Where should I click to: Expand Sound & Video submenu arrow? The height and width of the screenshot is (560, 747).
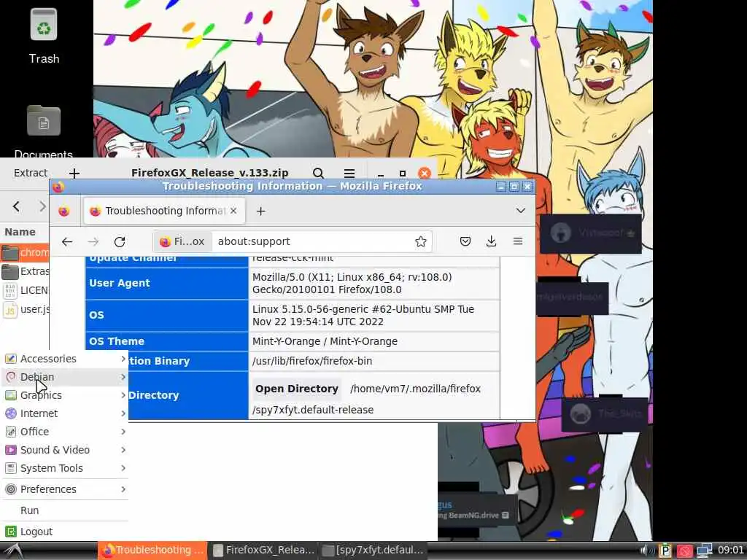pyautogui.click(x=123, y=450)
